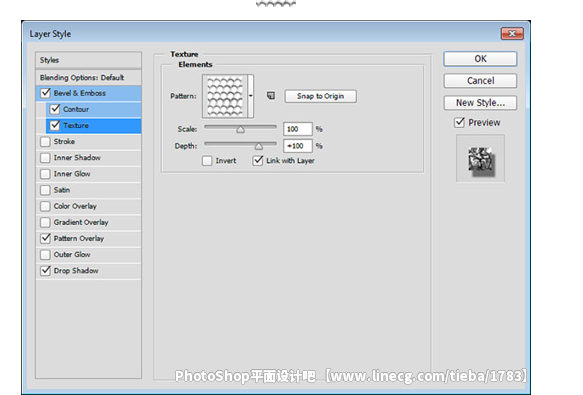This screenshot has height=395, width=583.
Task: Toggle the Contour checkbox
Action: tap(55, 109)
